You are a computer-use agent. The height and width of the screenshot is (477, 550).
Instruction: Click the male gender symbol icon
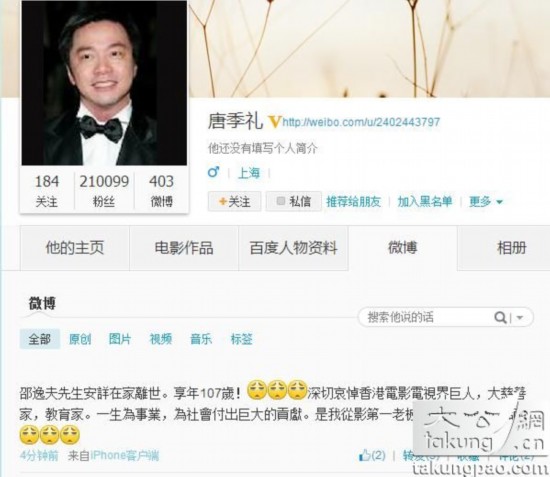tap(213, 172)
